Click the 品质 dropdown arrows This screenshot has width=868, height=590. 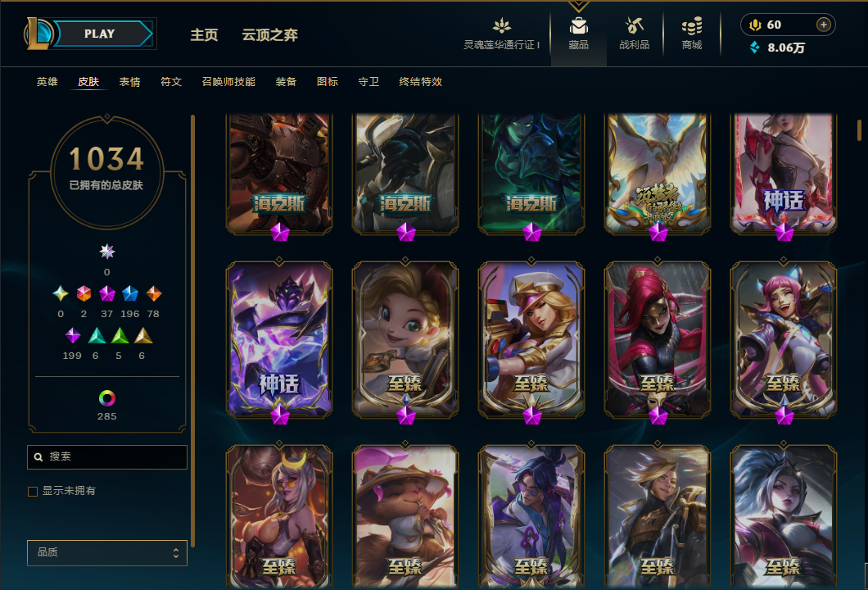coord(175,553)
